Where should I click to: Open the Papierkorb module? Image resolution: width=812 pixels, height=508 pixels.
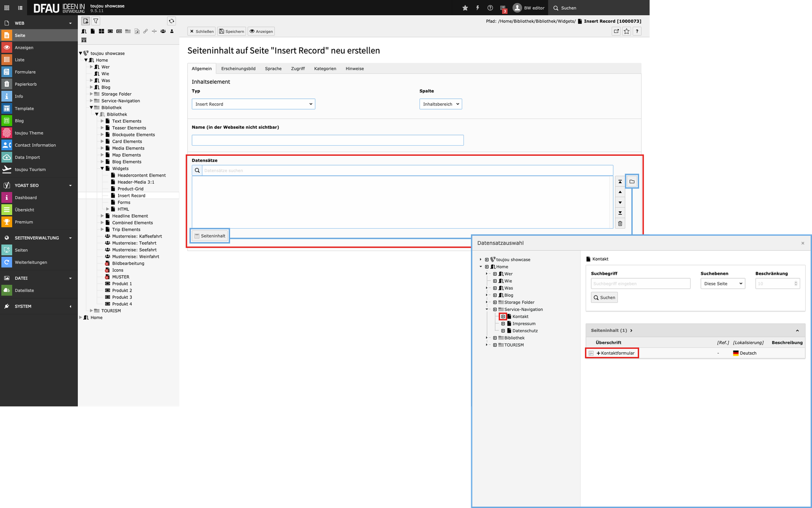click(25, 84)
